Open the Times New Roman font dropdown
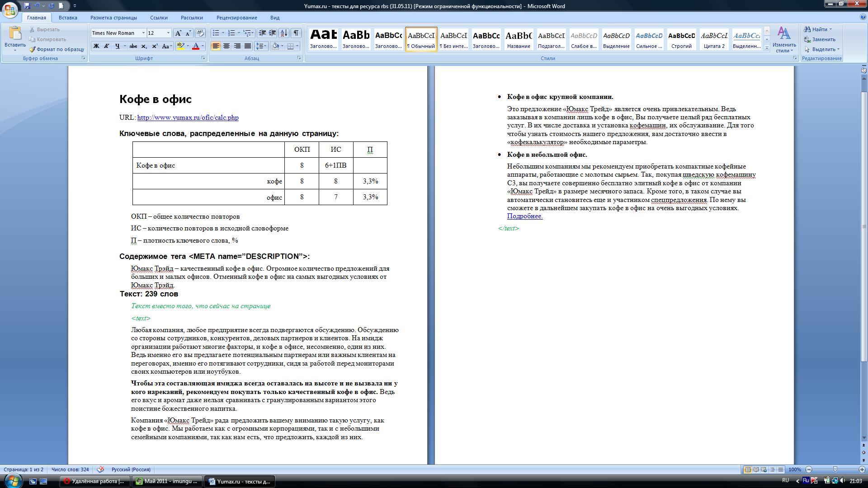868x488 pixels. [143, 33]
